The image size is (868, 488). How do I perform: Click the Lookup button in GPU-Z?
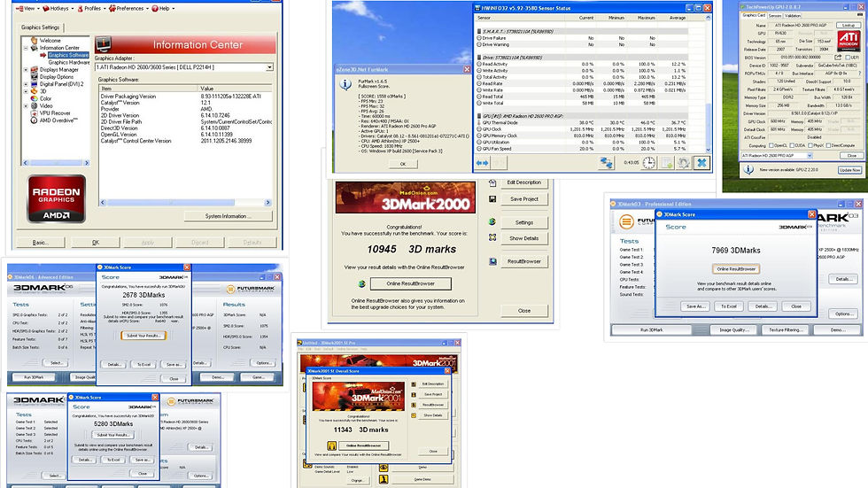[849, 26]
